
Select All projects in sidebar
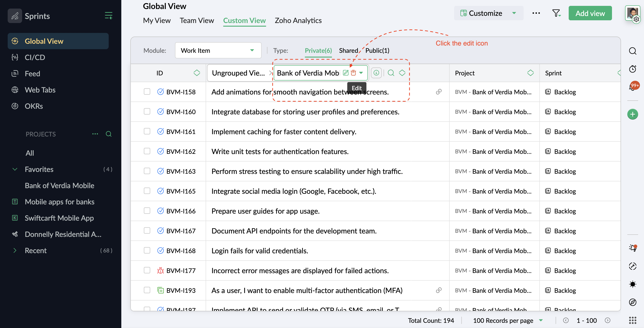(x=30, y=153)
